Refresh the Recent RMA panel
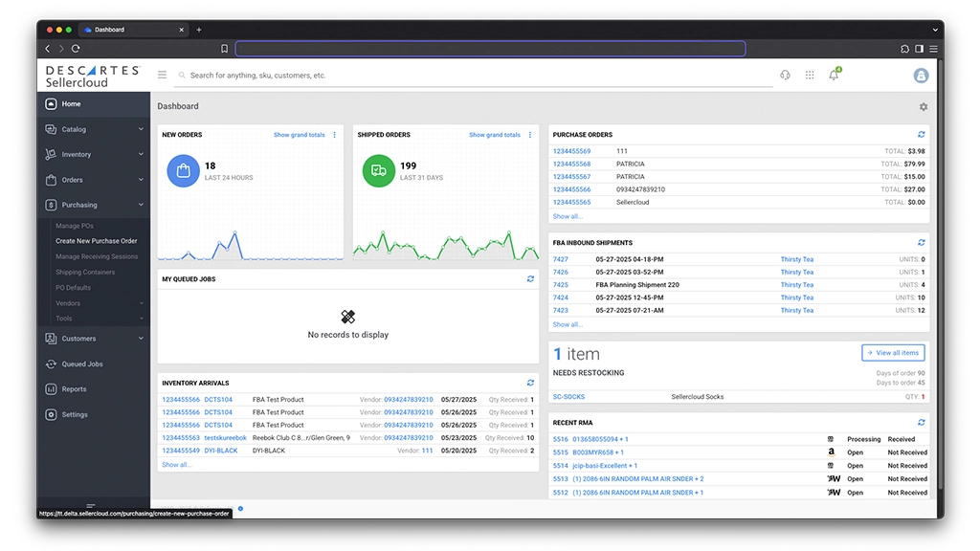Viewport: 980px width, 551px height. click(921, 422)
